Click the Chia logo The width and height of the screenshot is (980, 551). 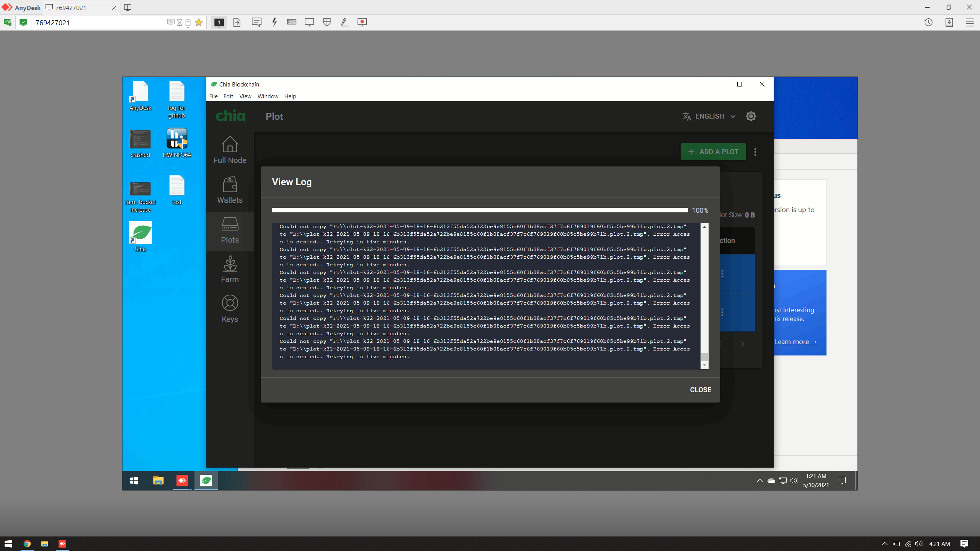point(230,116)
